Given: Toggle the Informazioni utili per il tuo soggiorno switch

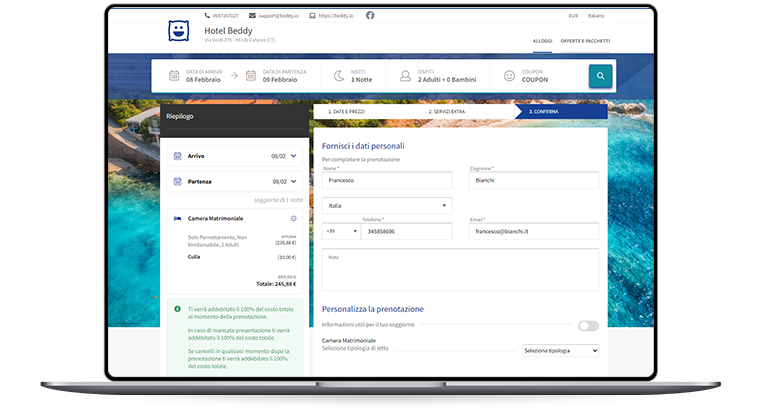Looking at the screenshot, I should 588,326.
